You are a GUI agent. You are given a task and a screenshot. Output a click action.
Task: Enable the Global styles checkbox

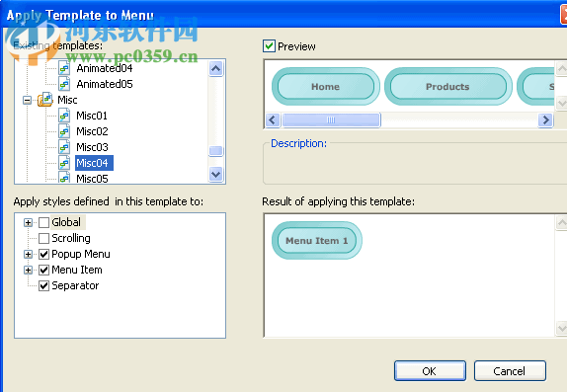tap(43, 222)
